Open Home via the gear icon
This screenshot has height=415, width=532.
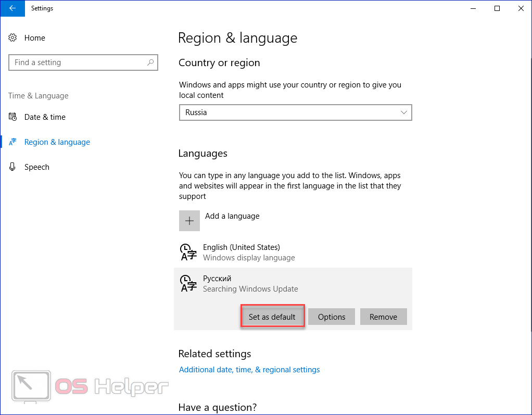pyautogui.click(x=12, y=37)
